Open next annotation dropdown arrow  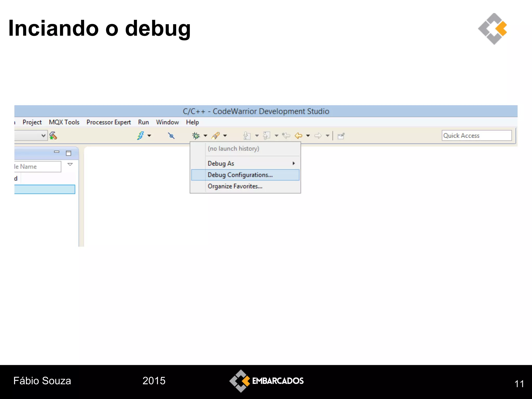257,136
